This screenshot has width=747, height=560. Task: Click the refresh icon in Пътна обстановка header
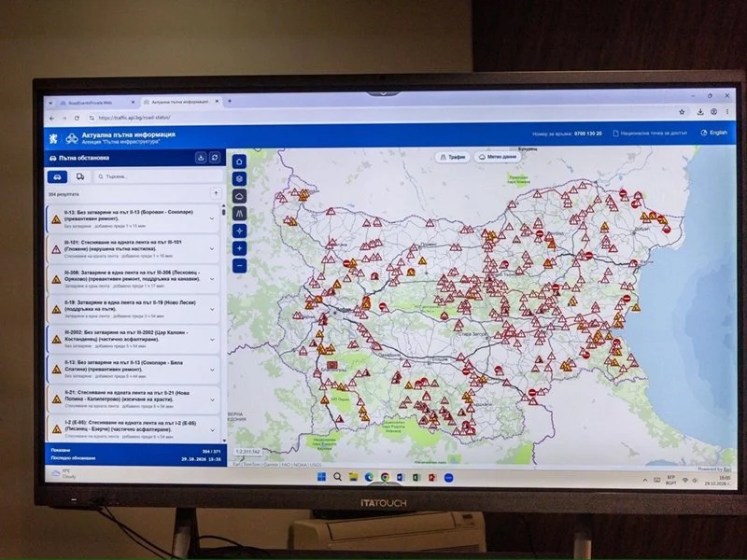tap(215, 158)
